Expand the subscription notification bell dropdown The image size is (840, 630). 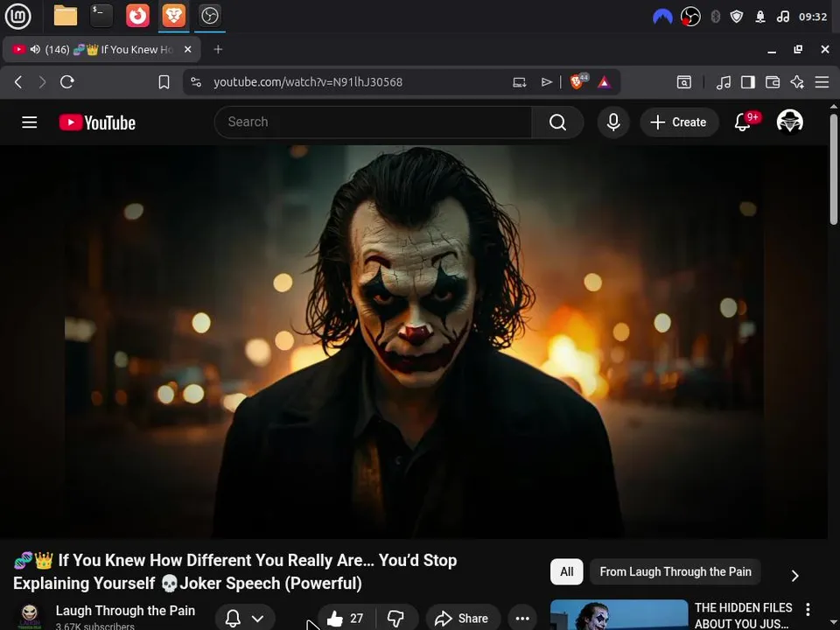(245, 619)
